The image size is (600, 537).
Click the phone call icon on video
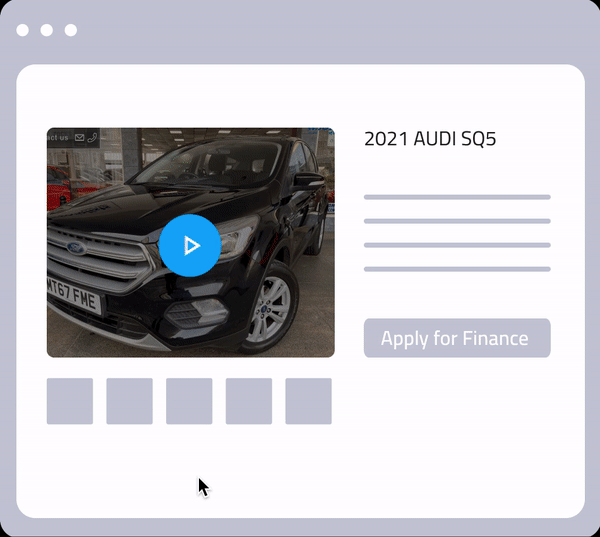[92, 138]
